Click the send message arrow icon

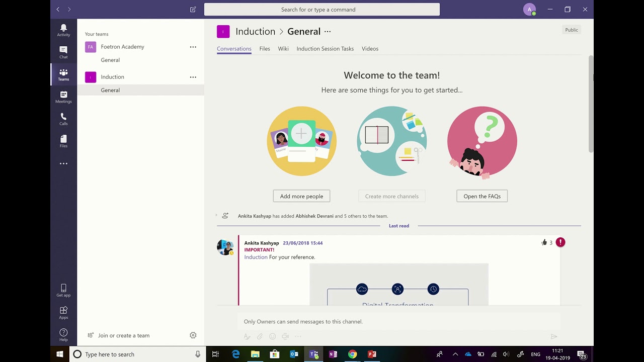(x=554, y=336)
